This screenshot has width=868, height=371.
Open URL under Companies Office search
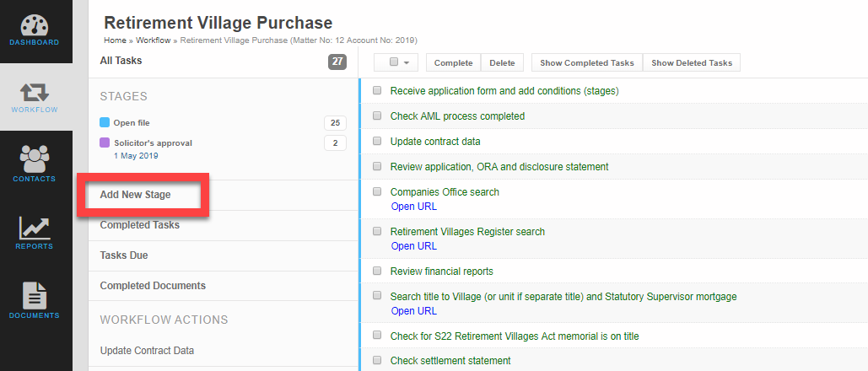(414, 207)
